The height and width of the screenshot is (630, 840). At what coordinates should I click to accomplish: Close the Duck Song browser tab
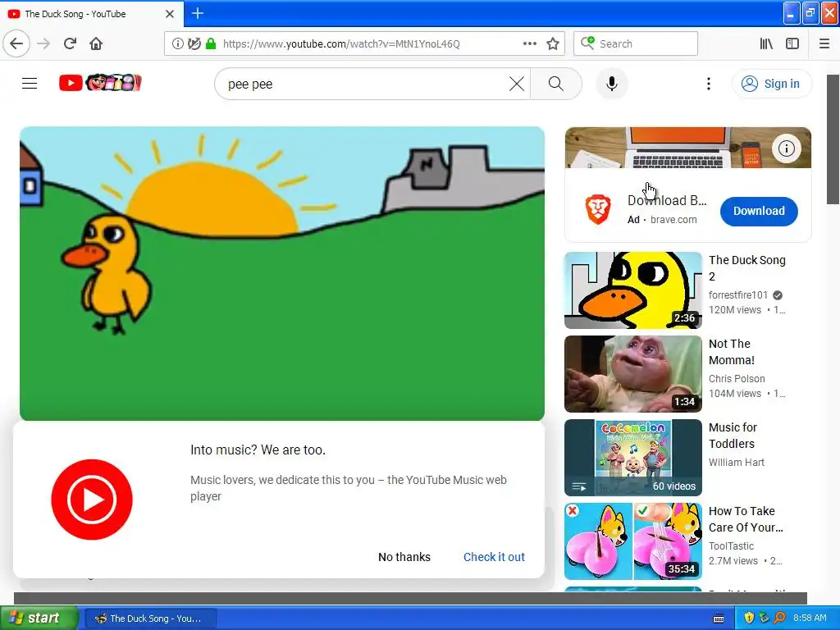point(169,14)
